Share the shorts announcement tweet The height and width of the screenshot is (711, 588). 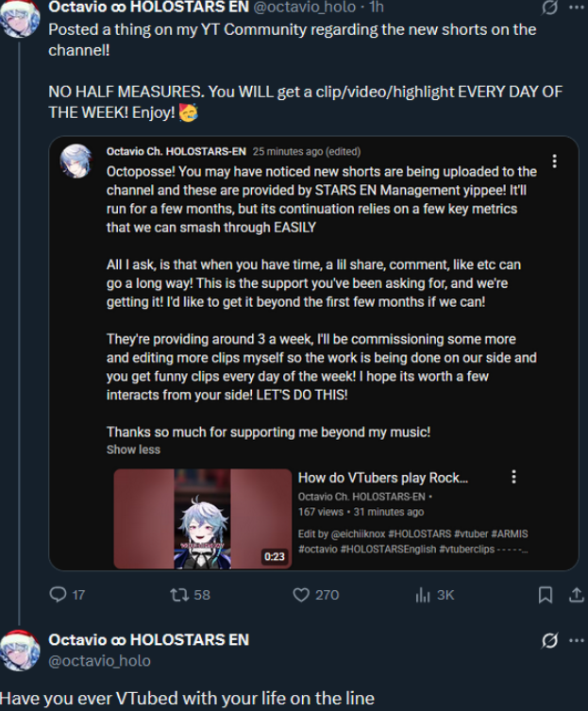tap(577, 595)
